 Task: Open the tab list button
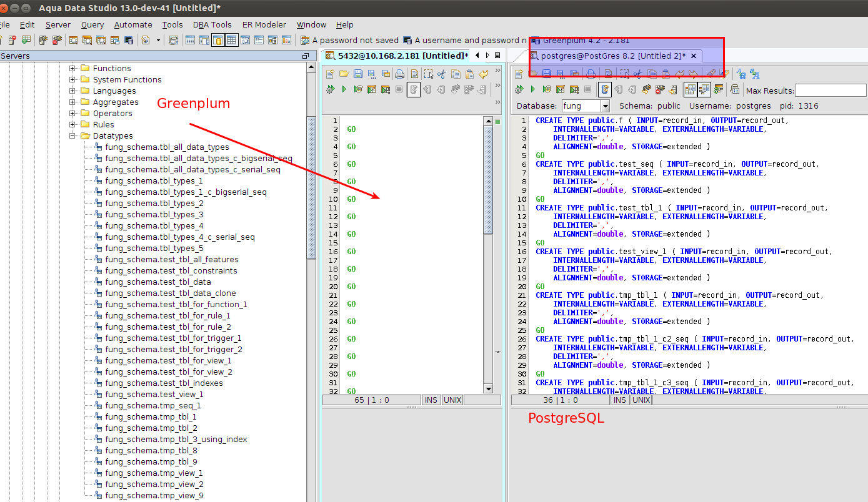[497, 56]
